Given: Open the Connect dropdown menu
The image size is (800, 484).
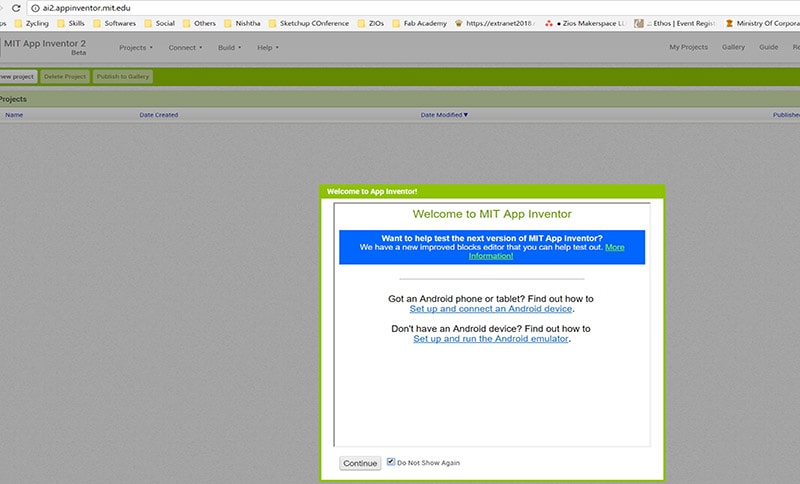Looking at the screenshot, I should 185,47.
